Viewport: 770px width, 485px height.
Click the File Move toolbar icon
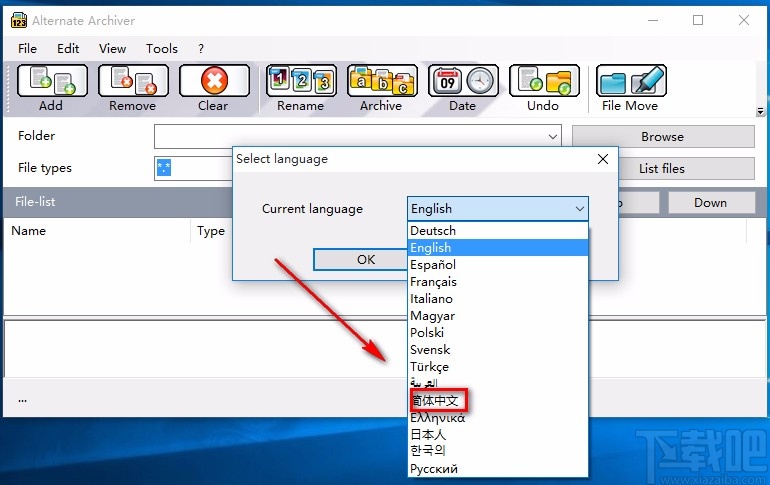[x=631, y=81]
